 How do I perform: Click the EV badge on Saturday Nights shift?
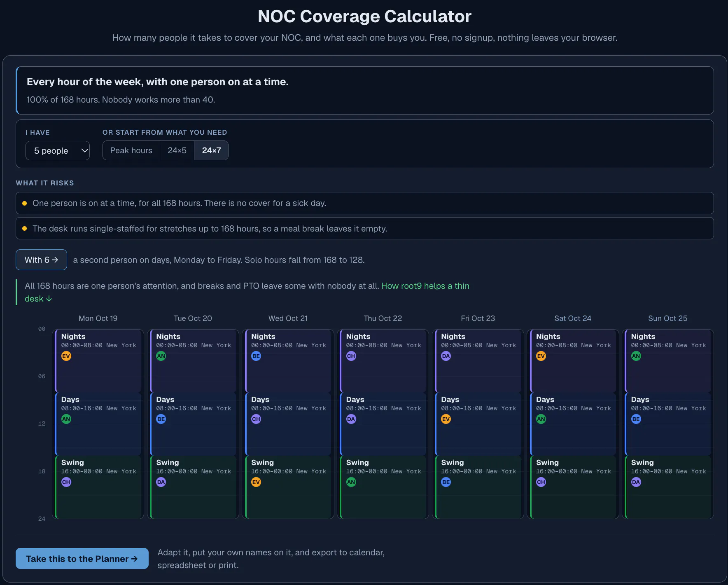click(x=541, y=356)
